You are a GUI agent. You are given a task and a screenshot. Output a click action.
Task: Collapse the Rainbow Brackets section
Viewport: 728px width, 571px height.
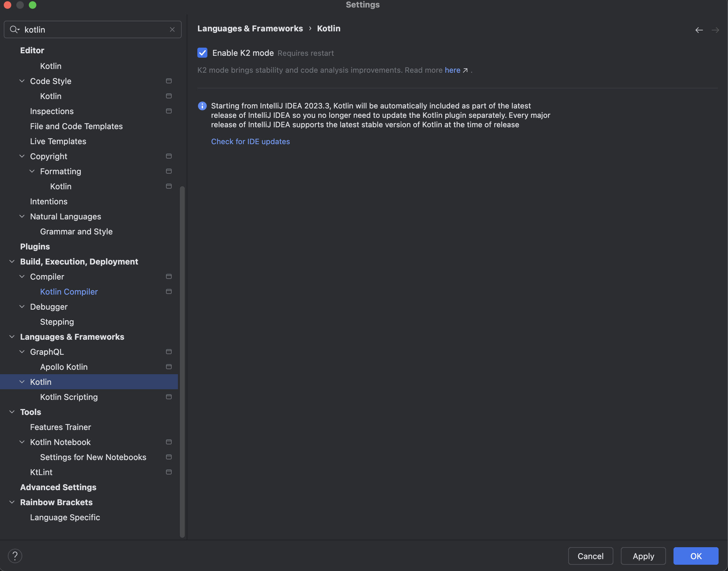tap(12, 502)
